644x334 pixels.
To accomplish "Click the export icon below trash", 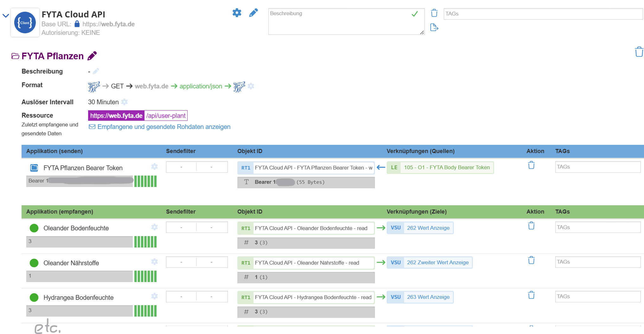I will pos(434,28).
